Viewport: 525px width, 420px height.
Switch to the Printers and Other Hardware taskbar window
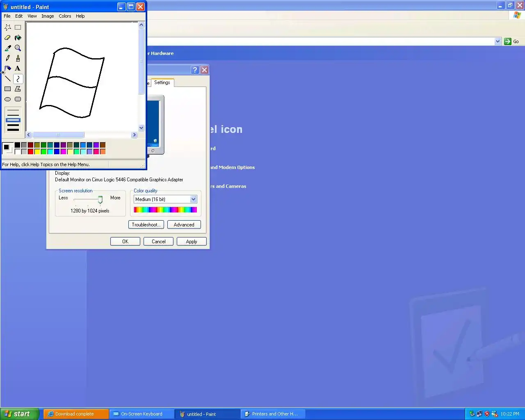coord(273,414)
